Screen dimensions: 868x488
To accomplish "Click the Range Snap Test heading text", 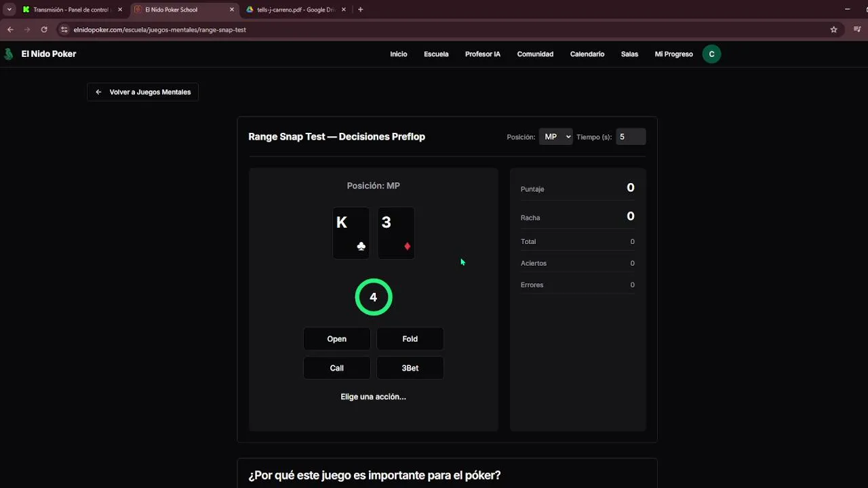I will 337,137.
